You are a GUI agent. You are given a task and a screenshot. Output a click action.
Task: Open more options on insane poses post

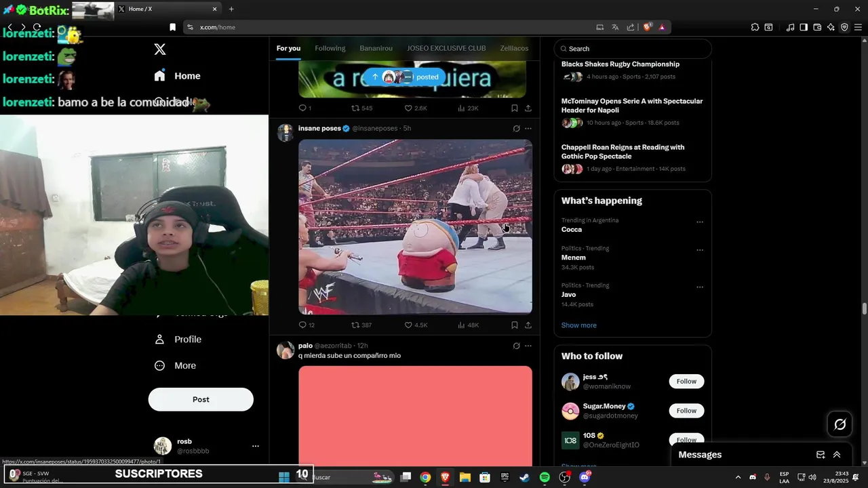(528, 128)
